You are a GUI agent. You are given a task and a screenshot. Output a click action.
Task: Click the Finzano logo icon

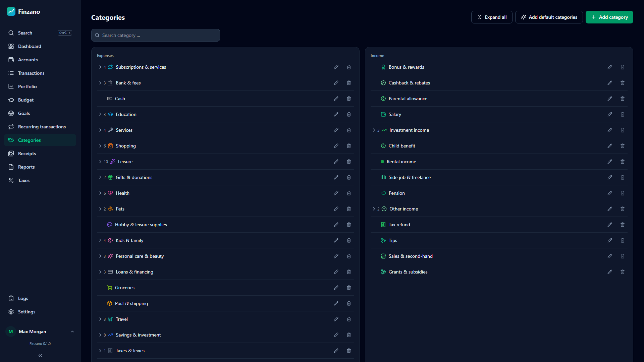(11, 11)
